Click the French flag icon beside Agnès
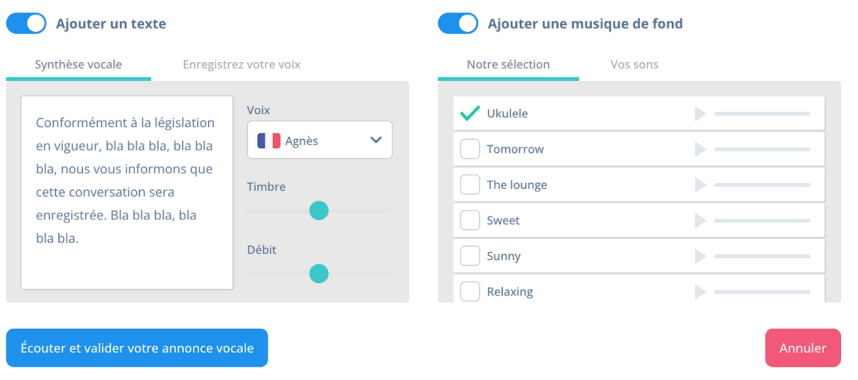 269,141
